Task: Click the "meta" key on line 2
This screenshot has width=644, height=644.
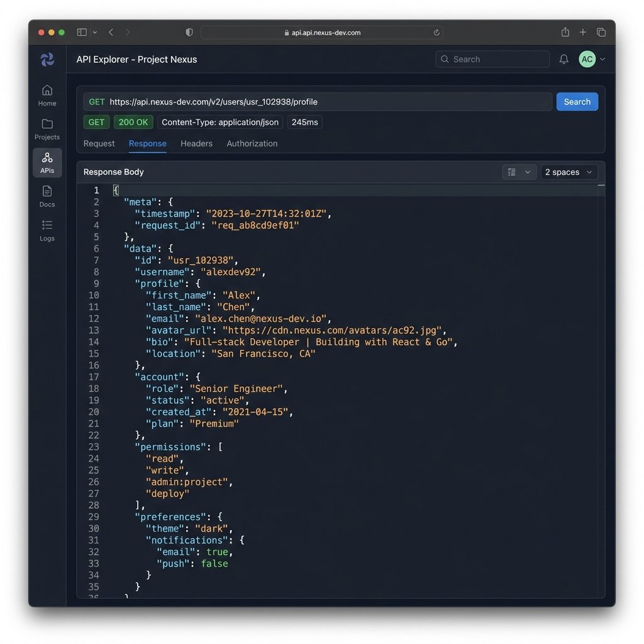Action: pyautogui.click(x=140, y=202)
